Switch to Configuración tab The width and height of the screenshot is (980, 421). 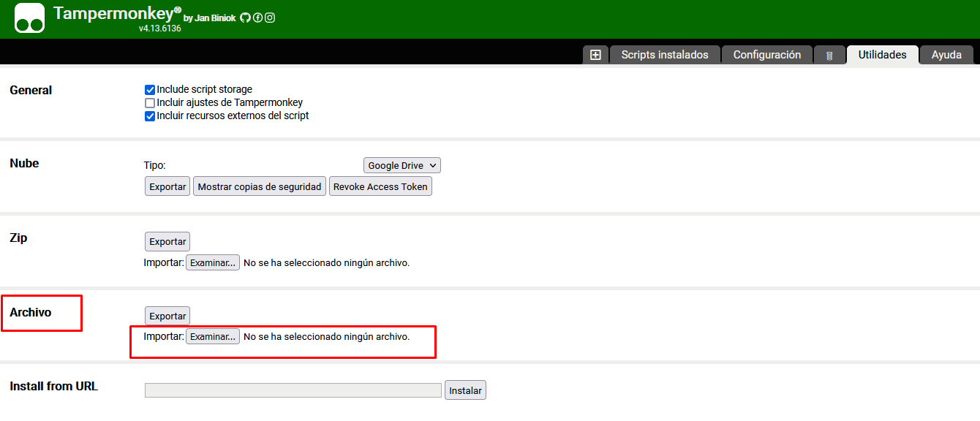767,55
